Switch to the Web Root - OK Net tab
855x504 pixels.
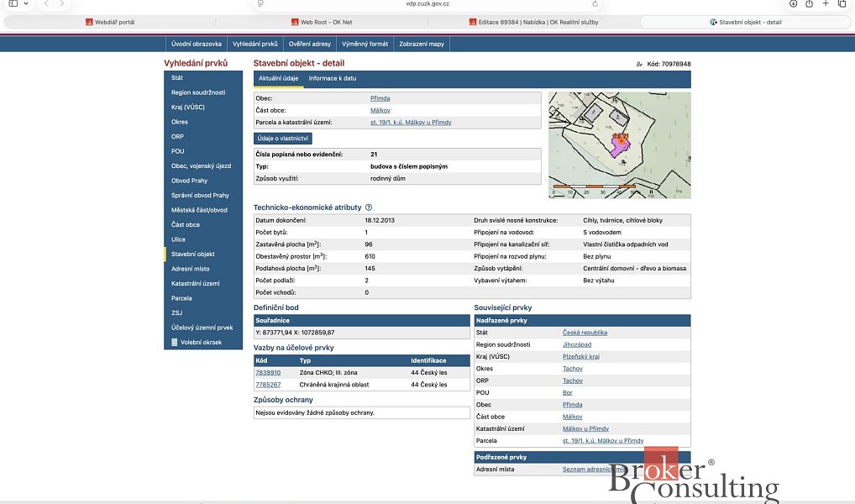tap(322, 23)
